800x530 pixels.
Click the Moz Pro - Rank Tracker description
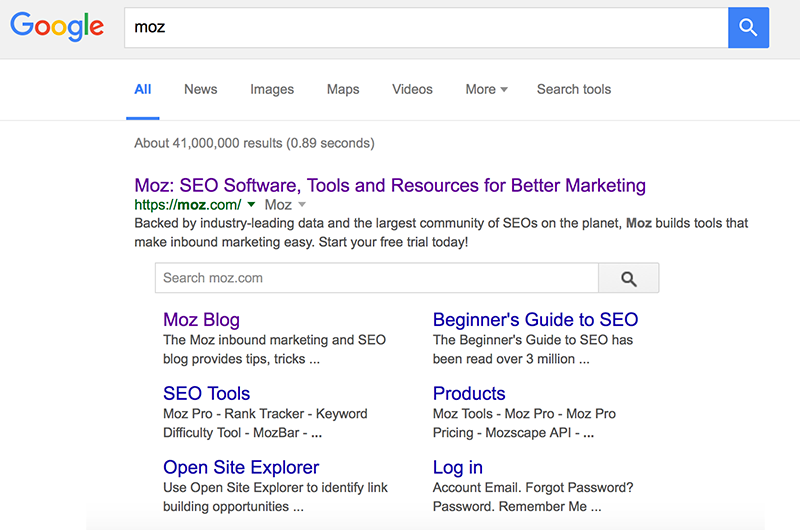tap(265, 423)
